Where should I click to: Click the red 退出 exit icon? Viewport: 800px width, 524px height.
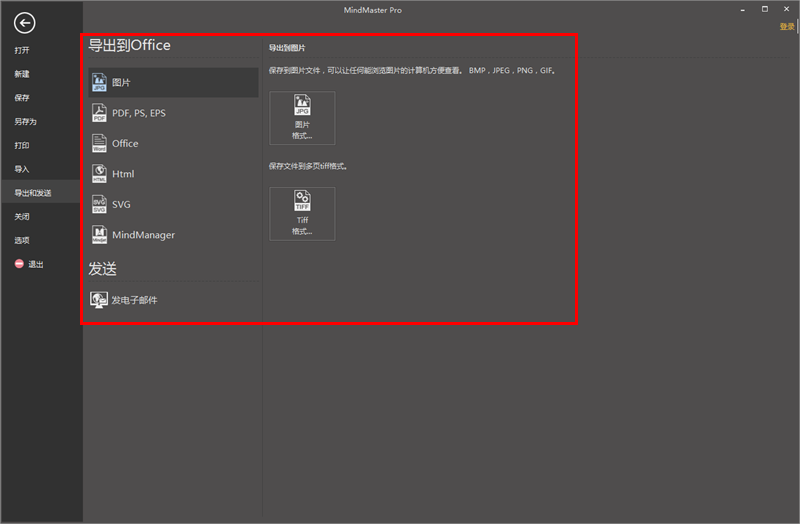point(19,264)
